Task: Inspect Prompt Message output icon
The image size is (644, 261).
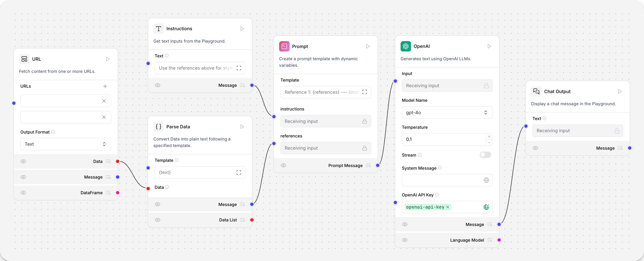Action: click(x=368, y=166)
